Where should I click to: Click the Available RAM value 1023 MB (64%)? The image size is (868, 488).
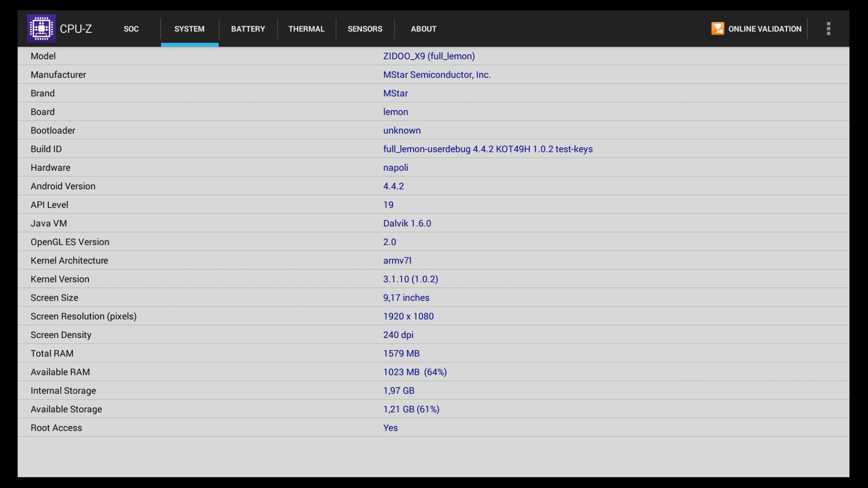coord(415,372)
